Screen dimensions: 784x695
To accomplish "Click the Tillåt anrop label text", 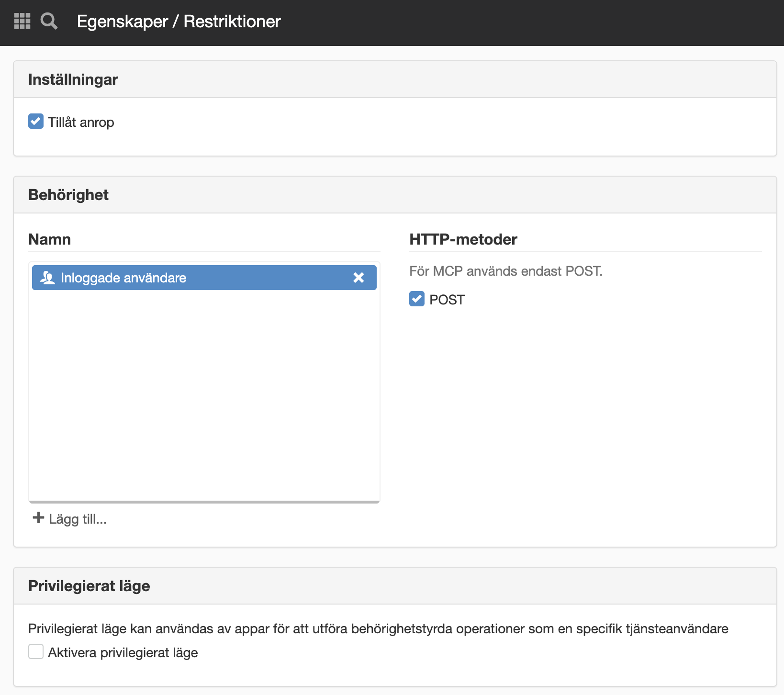I will (x=81, y=123).
